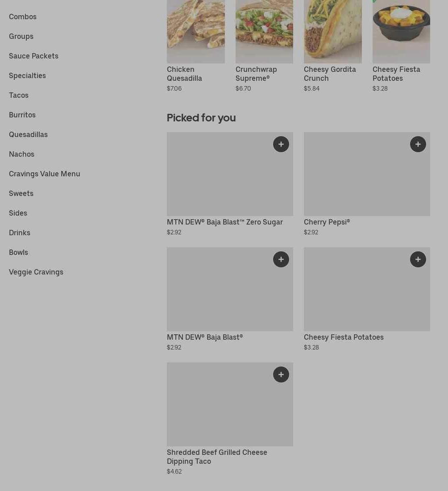Navigate to the Drinks category
The image size is (448, 491).
(20, 233)
